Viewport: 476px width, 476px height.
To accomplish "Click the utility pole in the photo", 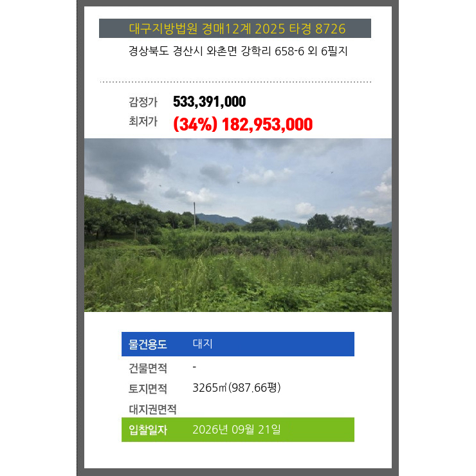I will point(195,215).
